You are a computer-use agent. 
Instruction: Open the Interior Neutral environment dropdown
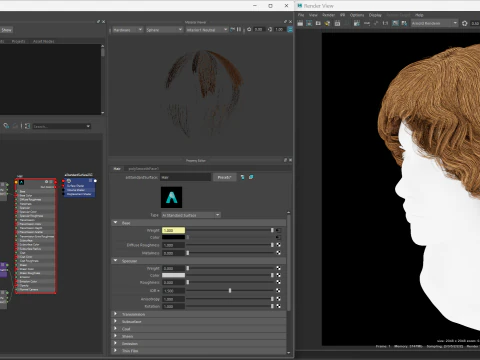pyautogui.click(x=207, y=30)
